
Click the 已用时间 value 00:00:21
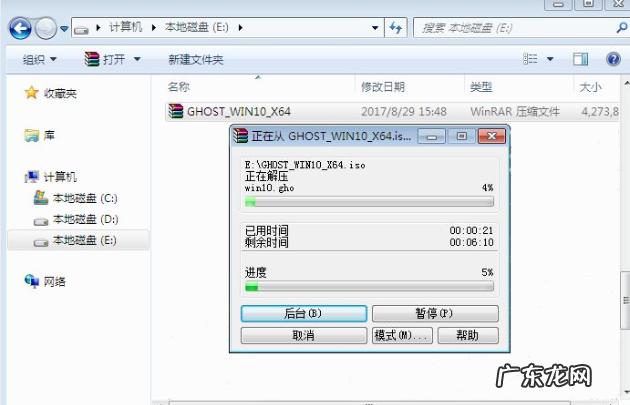click(x=471, y=231)
